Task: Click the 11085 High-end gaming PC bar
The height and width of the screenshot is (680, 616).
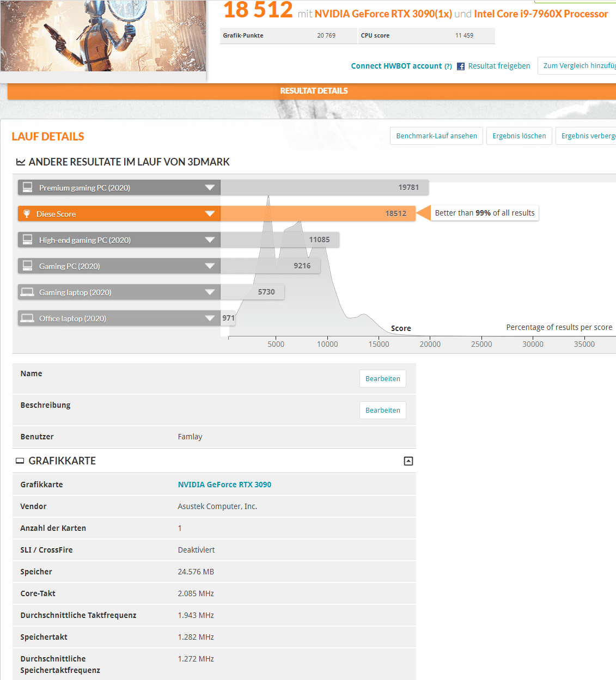Action: coord(280,240)
